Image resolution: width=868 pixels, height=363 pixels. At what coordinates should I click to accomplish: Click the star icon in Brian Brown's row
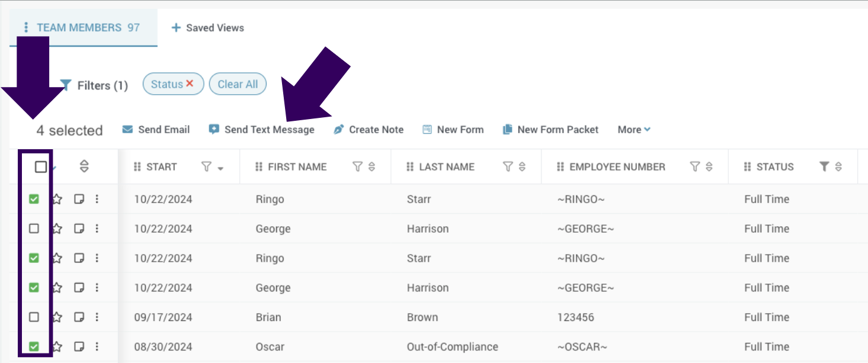tap(57, 317)
